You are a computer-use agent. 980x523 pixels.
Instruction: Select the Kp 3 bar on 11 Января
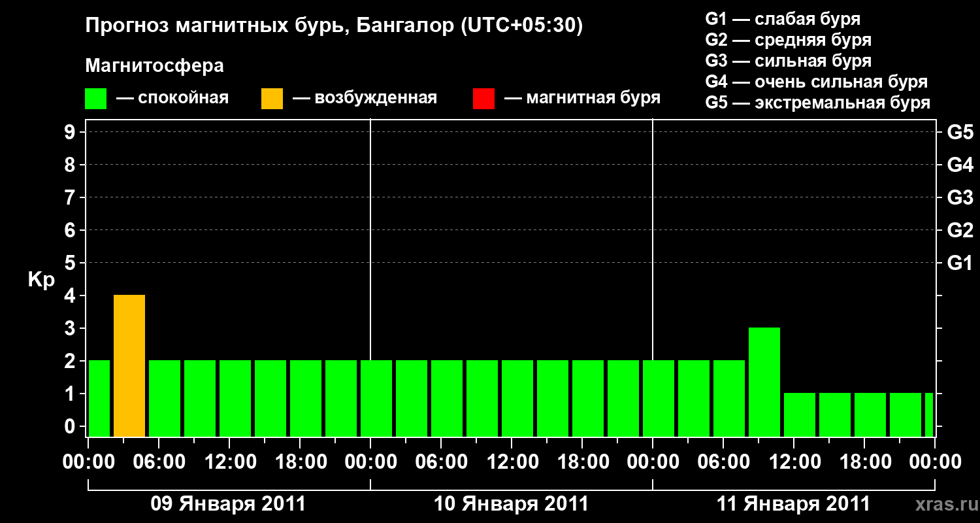(764, 382)
